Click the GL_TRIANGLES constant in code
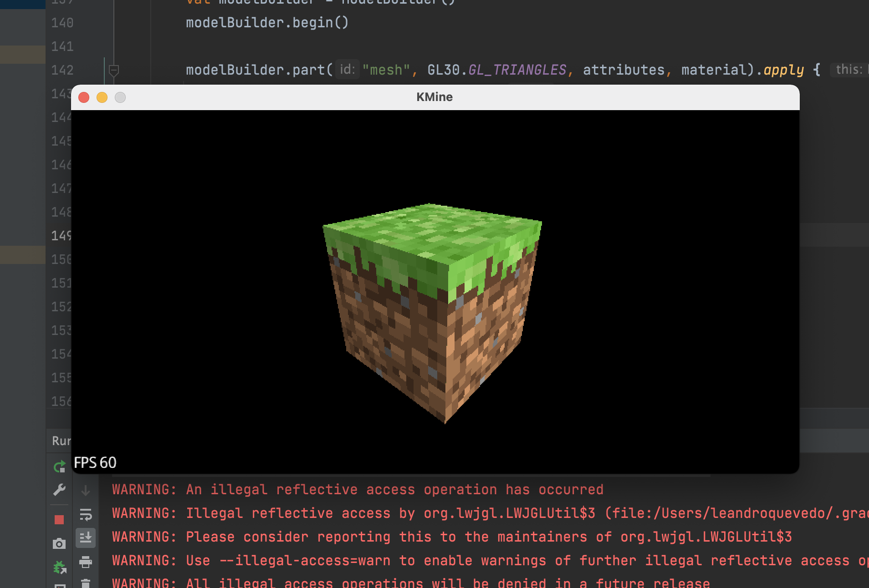This screenshot has width=869, height=588. coord(517,70)
